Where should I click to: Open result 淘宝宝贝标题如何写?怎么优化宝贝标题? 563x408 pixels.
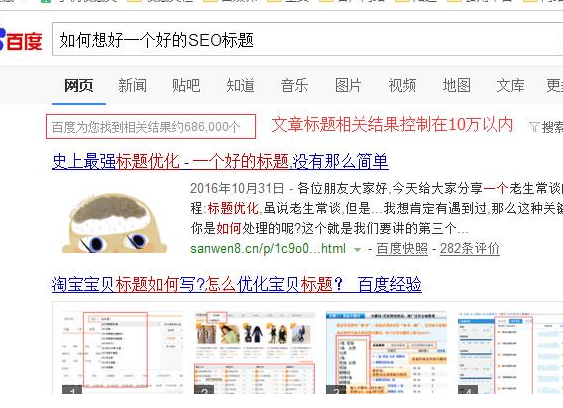tap(237, 284)
